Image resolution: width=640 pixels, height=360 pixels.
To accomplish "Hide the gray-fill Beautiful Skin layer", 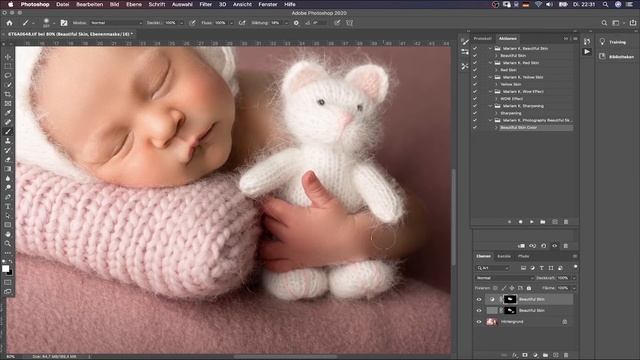I will click(479, 310).
